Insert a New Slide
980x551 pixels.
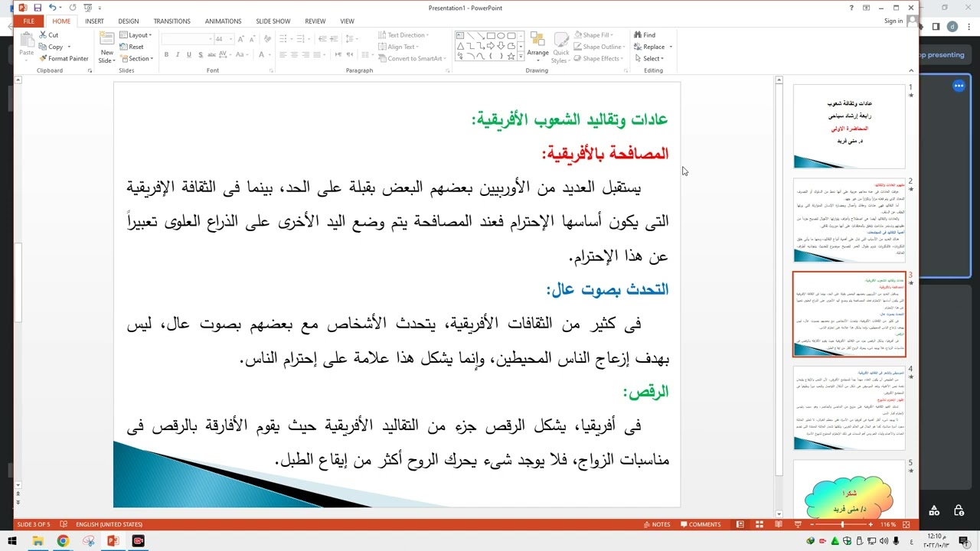click(106, 47)
